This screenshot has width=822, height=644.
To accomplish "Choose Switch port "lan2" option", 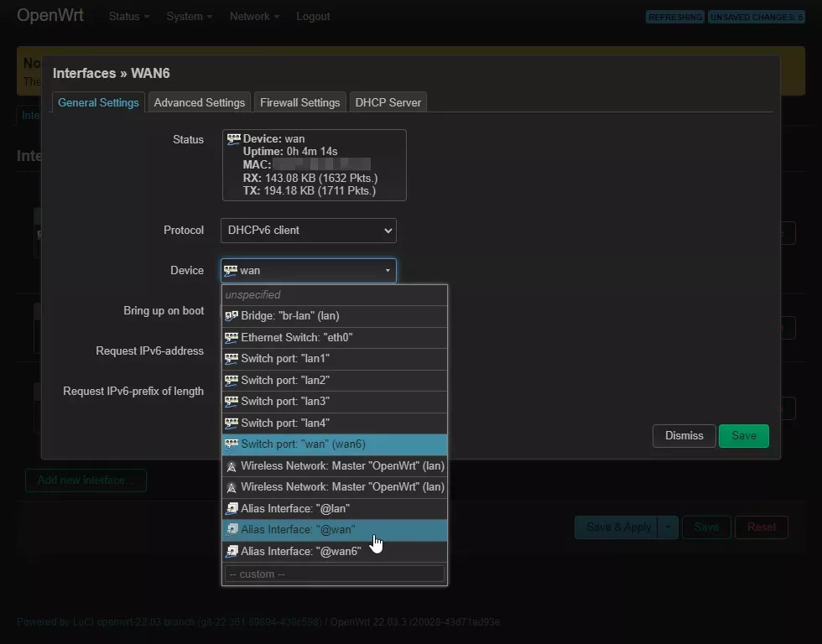I will coord(335,381).
